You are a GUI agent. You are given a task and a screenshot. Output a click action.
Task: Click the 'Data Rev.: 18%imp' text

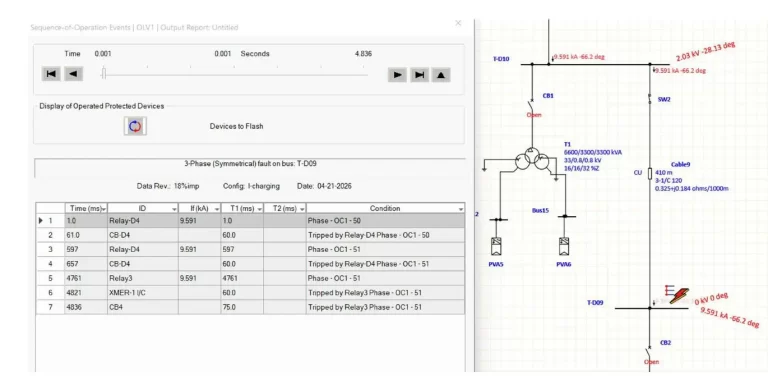coord(168,187)
